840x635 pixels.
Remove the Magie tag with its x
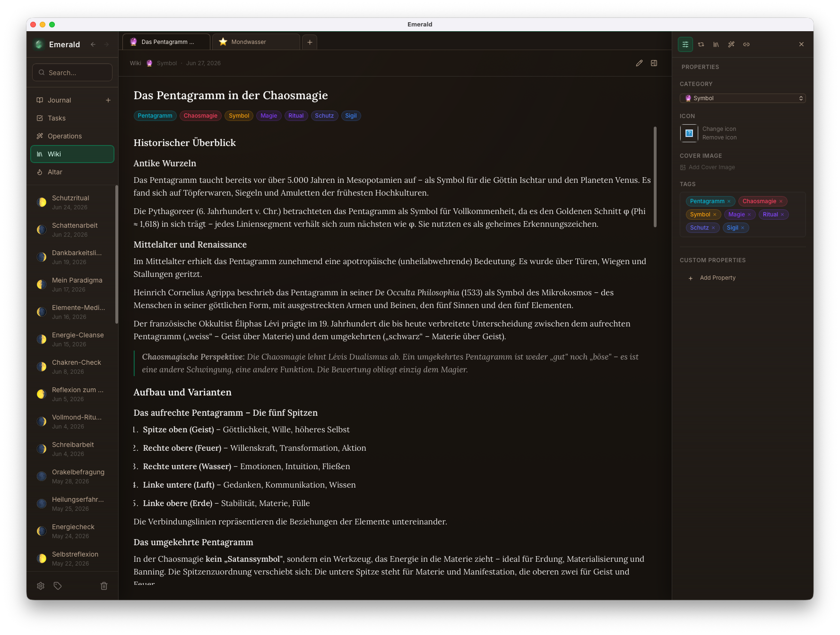pyautogui.click(x=749, y=215)
